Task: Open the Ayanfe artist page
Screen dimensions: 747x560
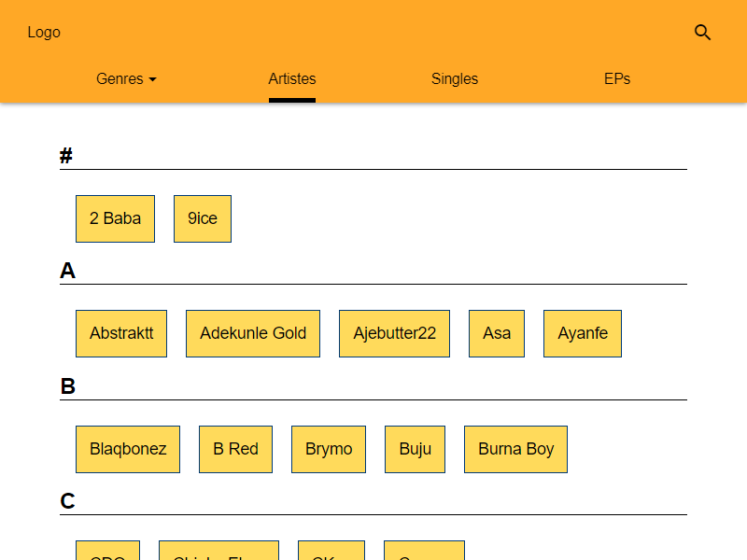Action: [583, 333]
